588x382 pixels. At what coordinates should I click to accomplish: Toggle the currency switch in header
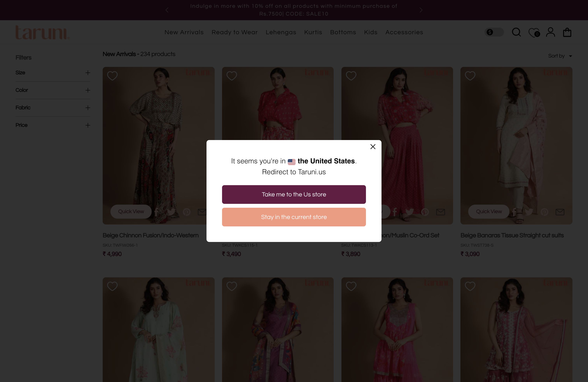point(494,32)
